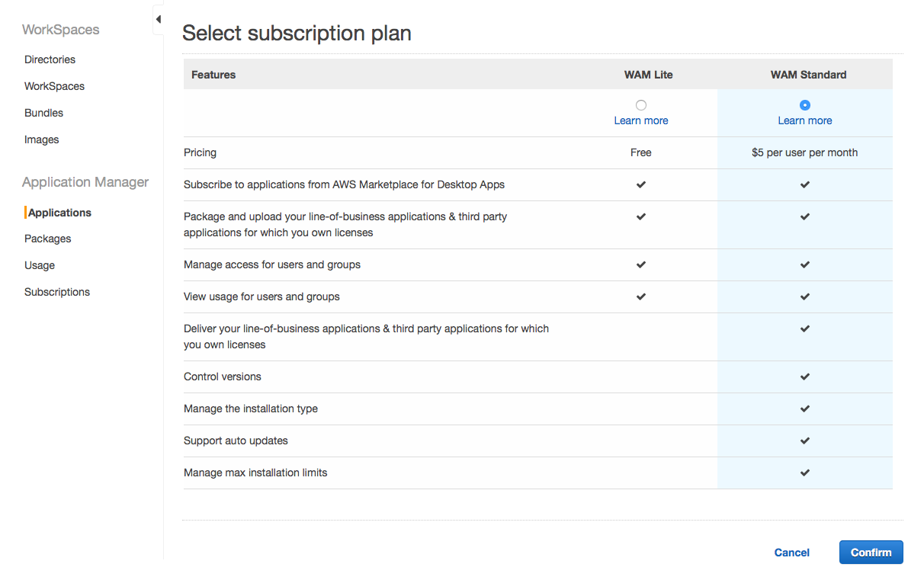Click the WAM Standard column header
Image resolution: width=924 pixels, height=580 pixels.
tap(808, 74)
